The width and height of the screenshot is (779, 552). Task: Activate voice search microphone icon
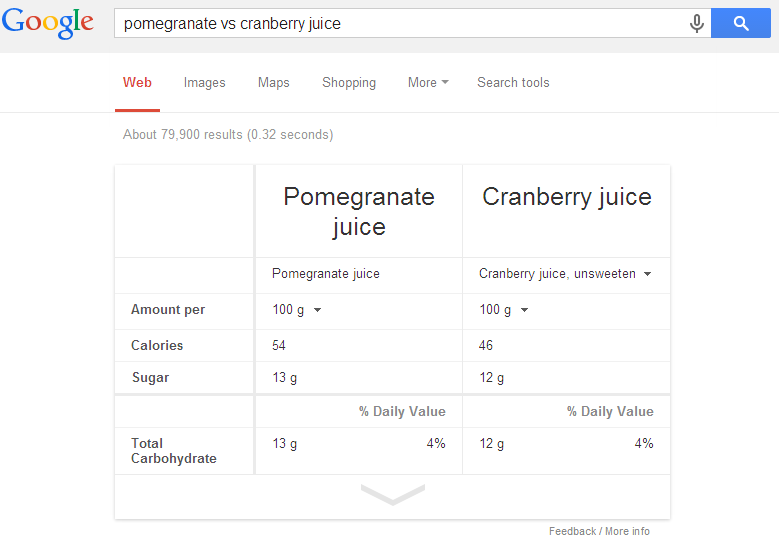tap(697, 23)
